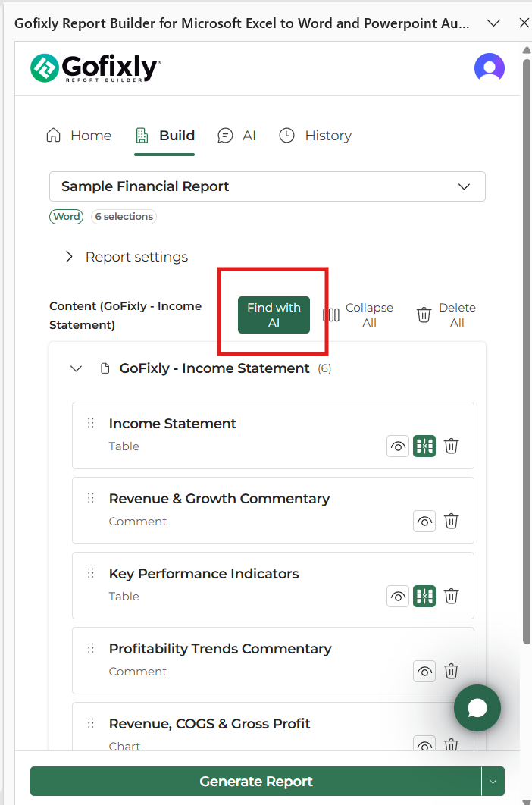The width and height of the screenshot is (532, 805).
Task: Open the Generate Report options arrow
Action: point(493,782)
